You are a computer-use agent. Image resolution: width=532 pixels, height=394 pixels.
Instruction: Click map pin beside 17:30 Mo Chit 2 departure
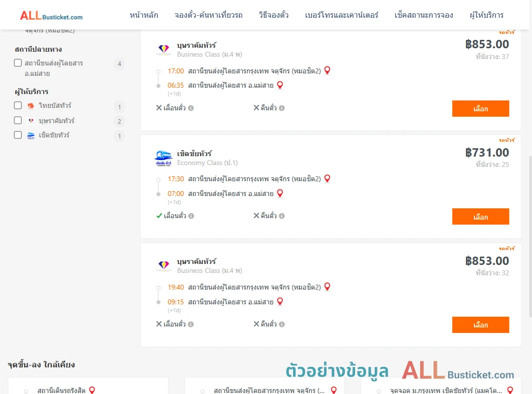point(327,178)
